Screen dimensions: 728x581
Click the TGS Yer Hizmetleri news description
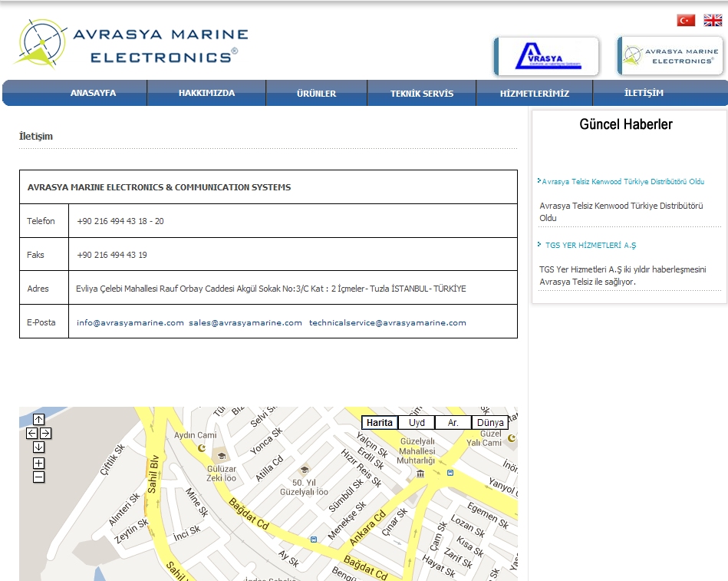(623, 276)
